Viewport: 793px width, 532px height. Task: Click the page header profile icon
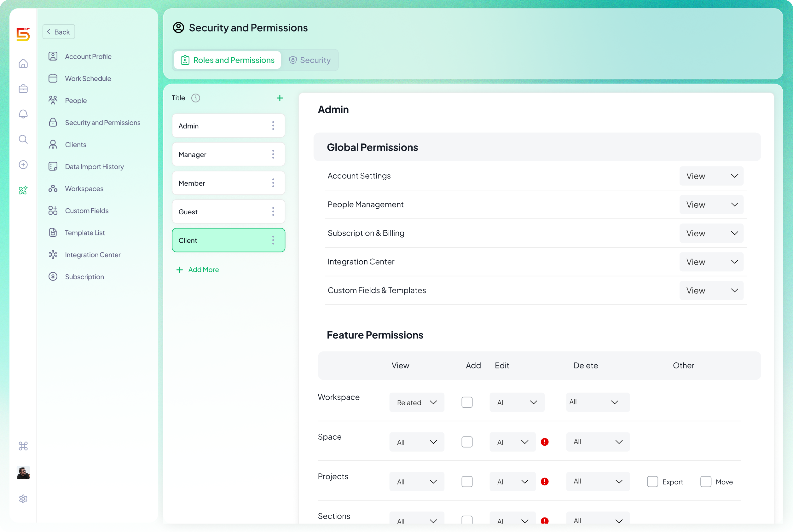pyautogui.click(x=178, y=27)
